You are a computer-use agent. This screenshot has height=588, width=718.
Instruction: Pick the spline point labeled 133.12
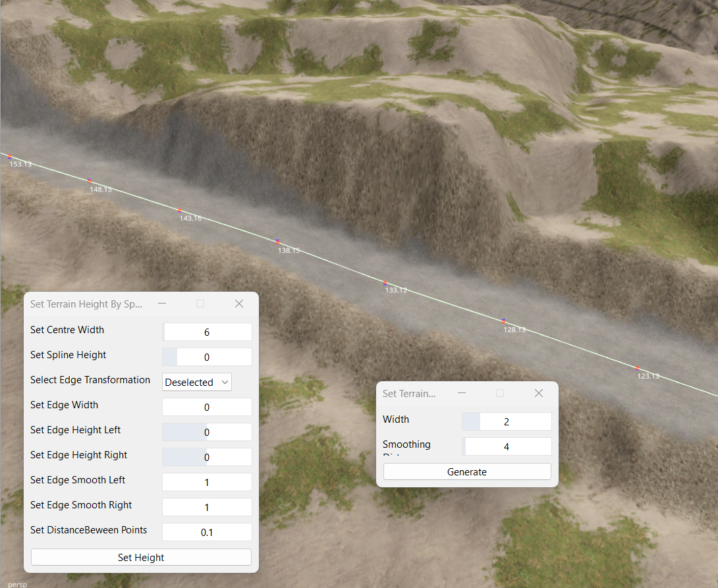(385, 282)
